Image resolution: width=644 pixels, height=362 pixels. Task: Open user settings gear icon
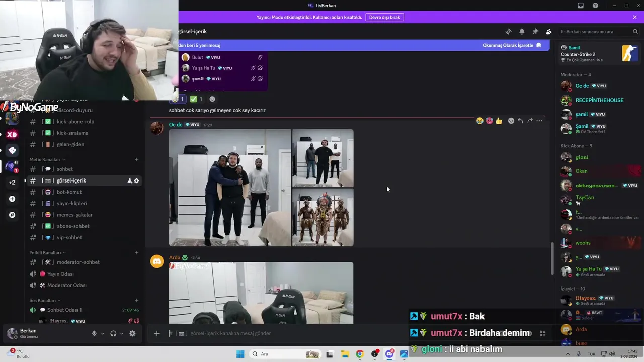tap(132, 333)
